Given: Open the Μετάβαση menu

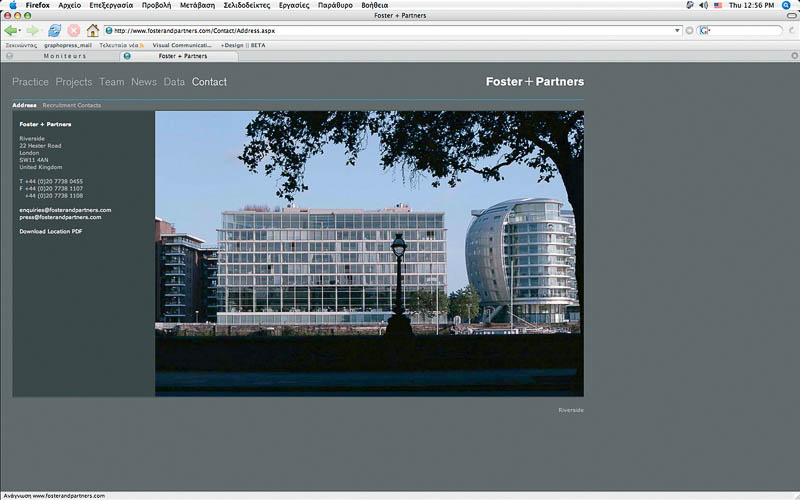Looking at the screenshot, I should click(197, 5).
